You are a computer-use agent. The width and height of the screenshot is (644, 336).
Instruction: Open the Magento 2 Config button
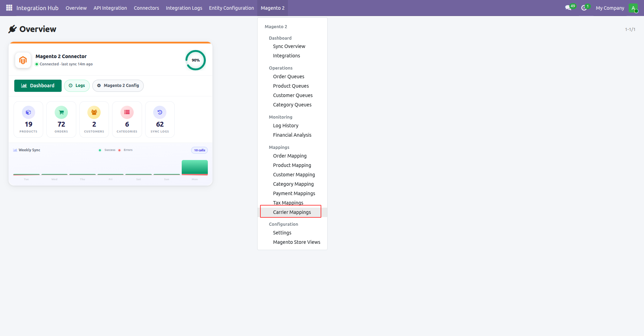pyautogui.click(x=118, y=86)
